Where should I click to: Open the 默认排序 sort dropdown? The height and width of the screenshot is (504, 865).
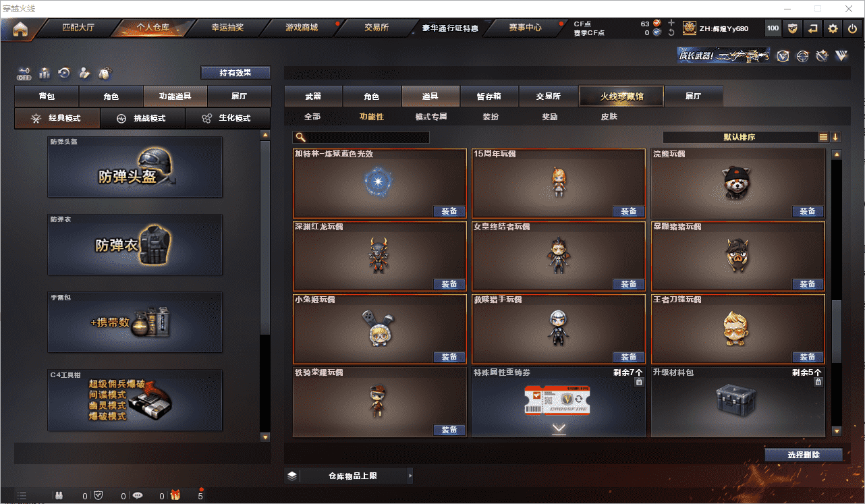(740, 137)
